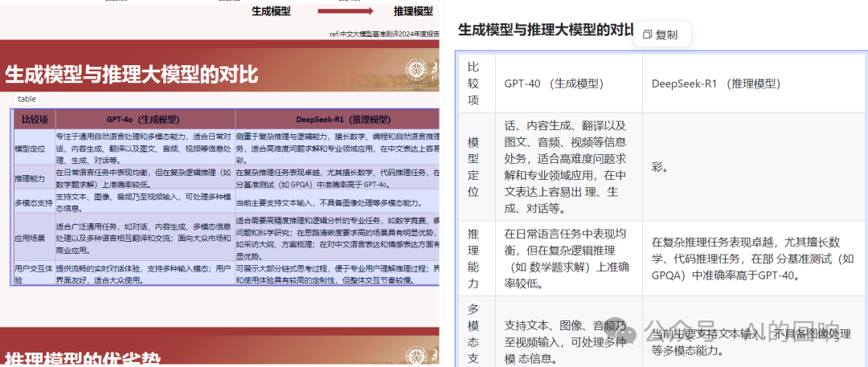Click the GPT-4o（生成模型） header in slide table
This screenshot has width=868, height=367.
pos(145,119)
